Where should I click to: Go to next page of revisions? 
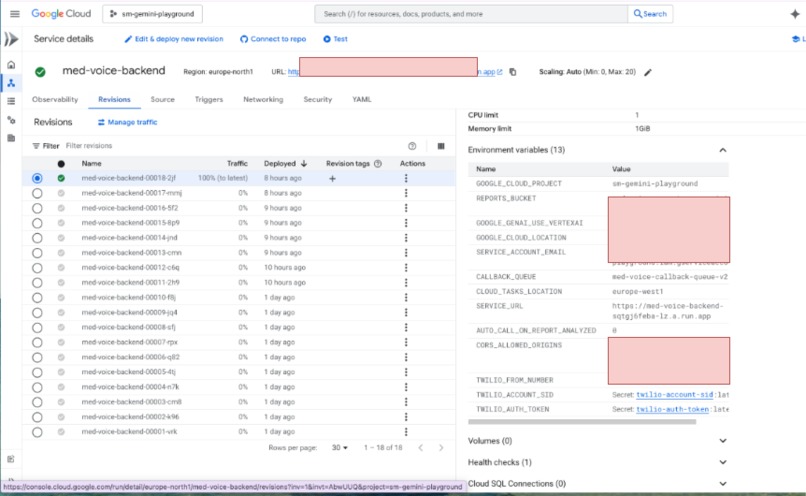[x=441, y=448]
